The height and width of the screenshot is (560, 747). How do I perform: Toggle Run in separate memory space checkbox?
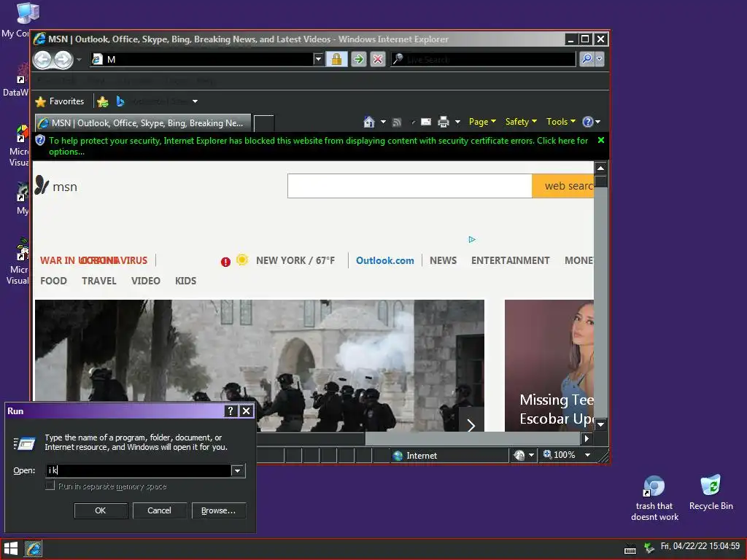click(50, 486)
